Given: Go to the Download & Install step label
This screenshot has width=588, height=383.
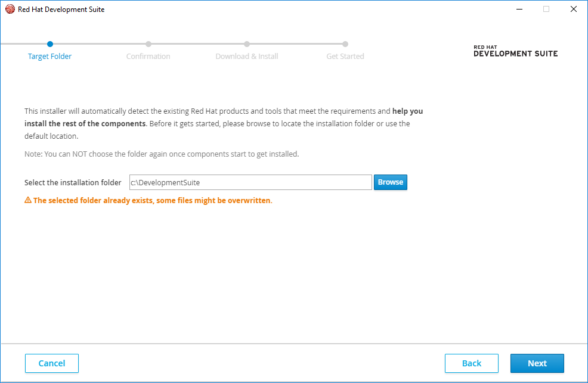Looking at the screenshot, I should click(x=247, y=57).
